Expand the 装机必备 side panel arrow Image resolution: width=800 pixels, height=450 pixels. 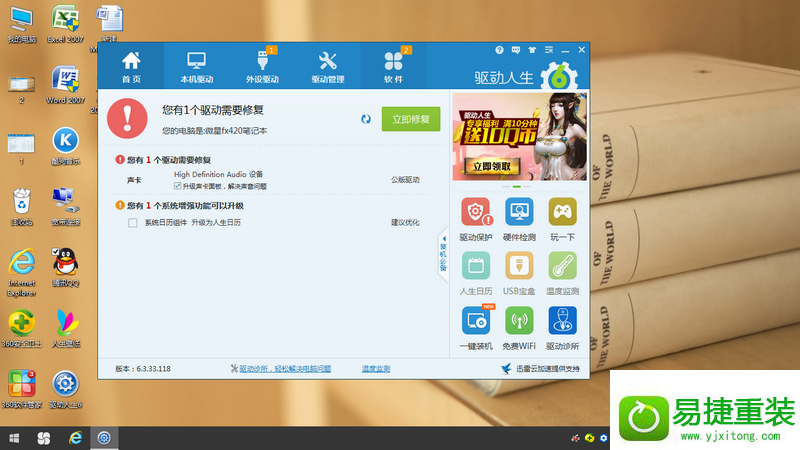[443, 255]
